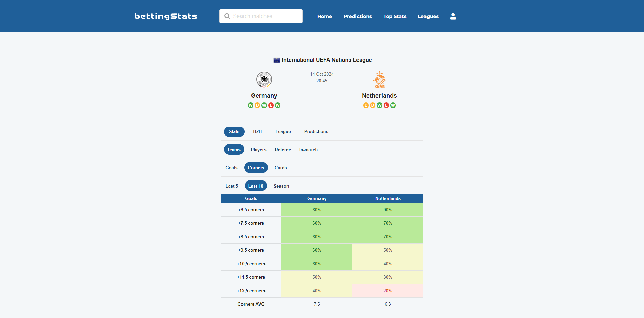Click Netherlands 30% cell
Image resolution: width=644 pixels, height=318 pixels.
[x=388, y=277]
